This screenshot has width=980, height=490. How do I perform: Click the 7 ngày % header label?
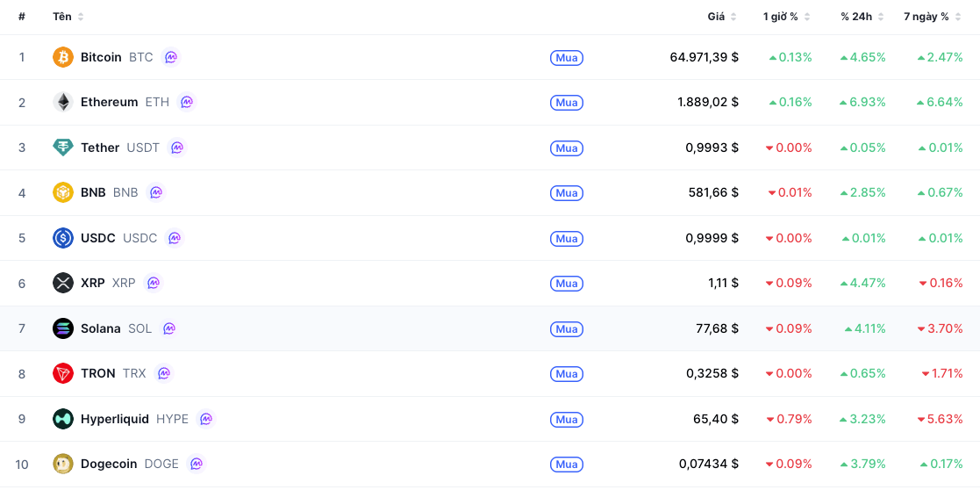(x=926, y=17)
